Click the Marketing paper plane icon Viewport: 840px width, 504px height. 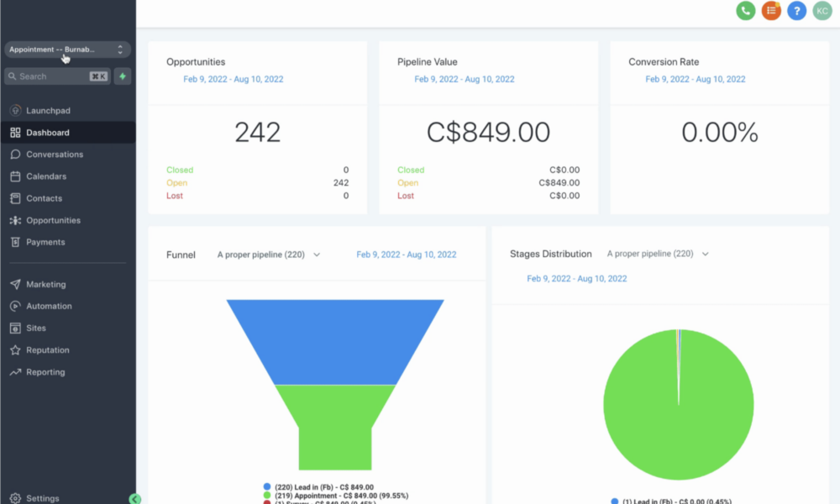[15, 285]
